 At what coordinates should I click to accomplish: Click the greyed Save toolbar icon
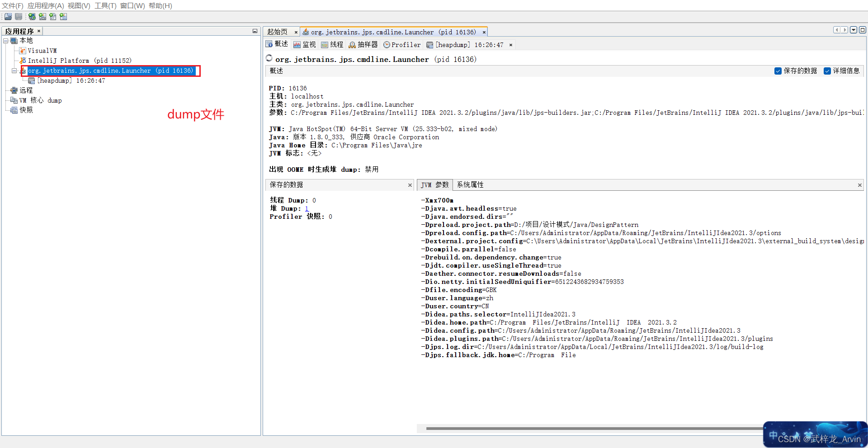click(19, 17)
